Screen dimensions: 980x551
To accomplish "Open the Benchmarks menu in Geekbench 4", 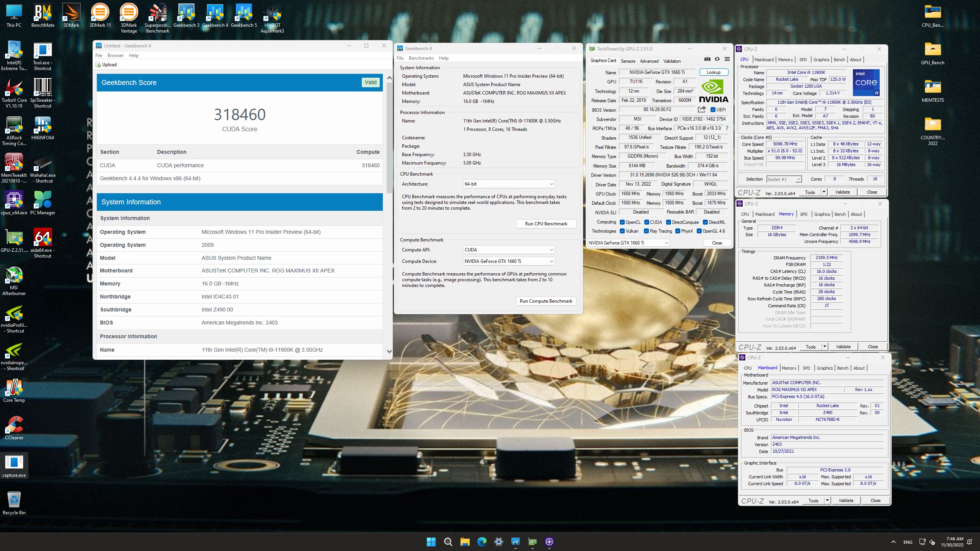I will (x=421, y=58).
